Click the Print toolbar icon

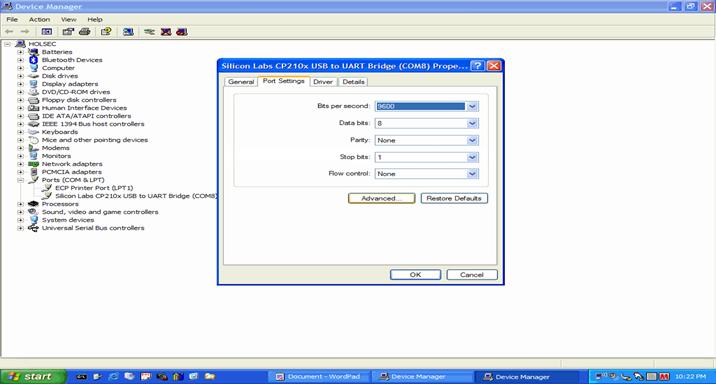84,32
